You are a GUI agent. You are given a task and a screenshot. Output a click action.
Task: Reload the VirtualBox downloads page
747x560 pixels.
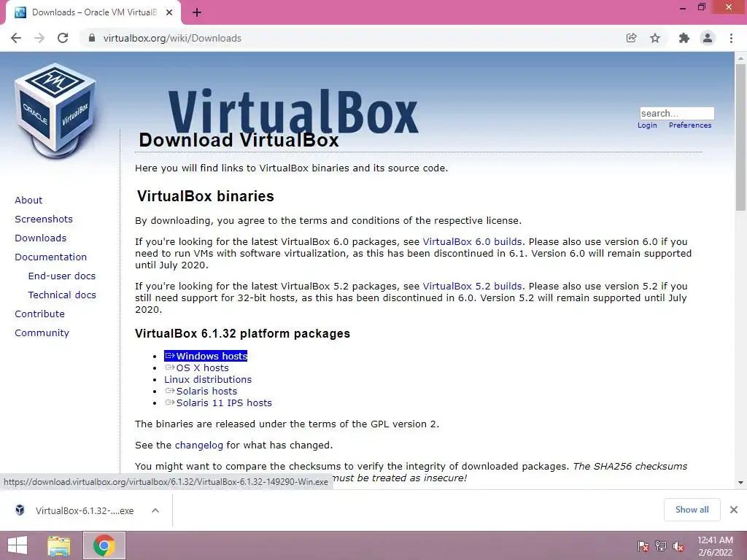point(63,38)
